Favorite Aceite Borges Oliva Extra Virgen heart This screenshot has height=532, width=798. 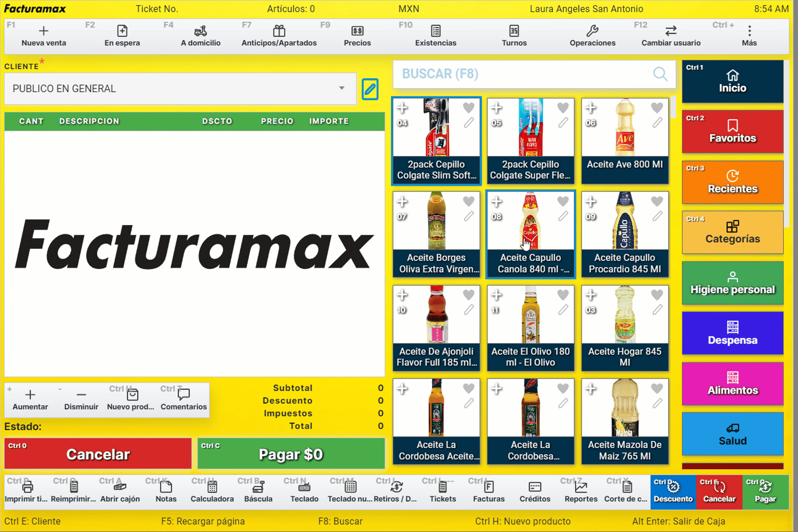(x=469, y=201)
